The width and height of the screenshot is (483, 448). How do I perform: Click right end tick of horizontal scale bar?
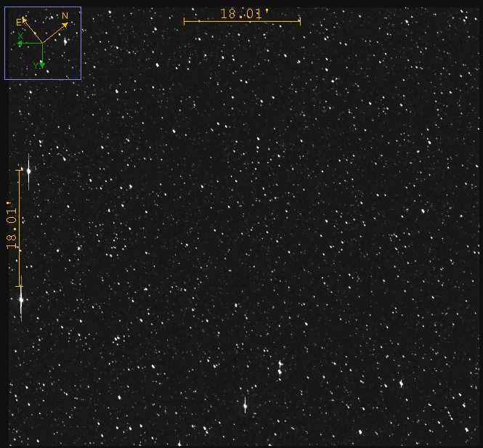[x=300, y=21]
